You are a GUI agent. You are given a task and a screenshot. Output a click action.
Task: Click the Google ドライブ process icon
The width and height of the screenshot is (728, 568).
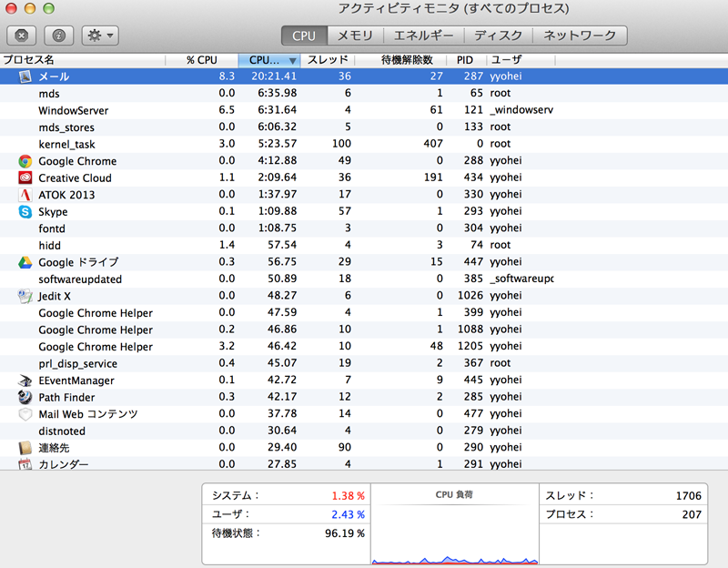click(x=25, y=262)
